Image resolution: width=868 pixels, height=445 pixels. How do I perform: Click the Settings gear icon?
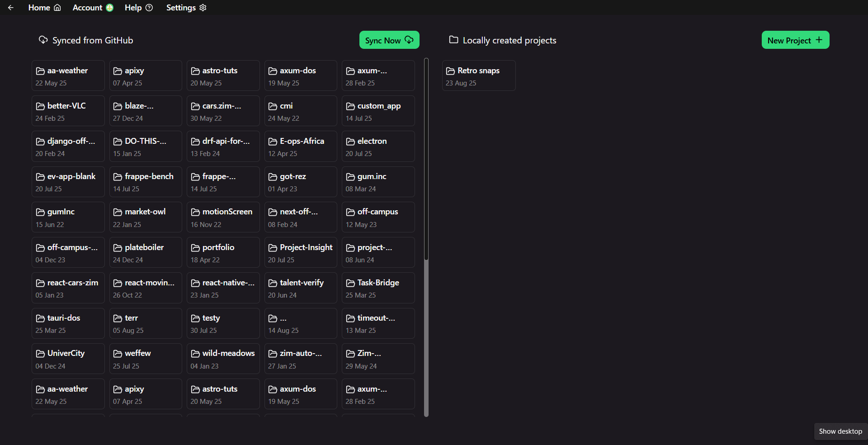tap(203, 8)
